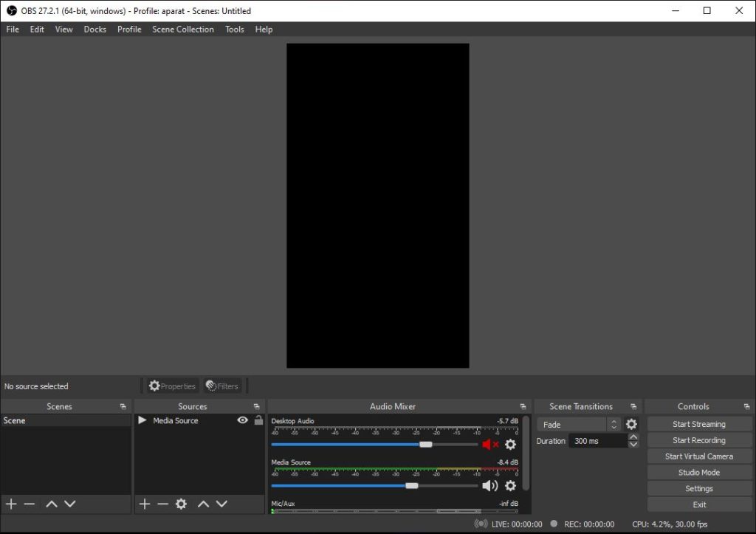Image resolution: width=756 pixels, height=534 pixels.
Task: Open Media Source audio settings gear
Action: 510,486
